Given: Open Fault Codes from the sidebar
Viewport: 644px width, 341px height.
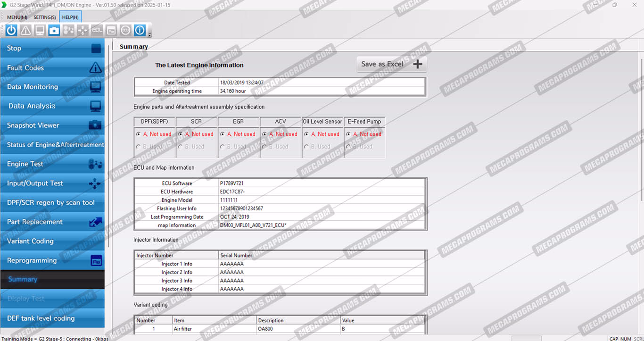Looking at the screenshot, I should point(52,68).
